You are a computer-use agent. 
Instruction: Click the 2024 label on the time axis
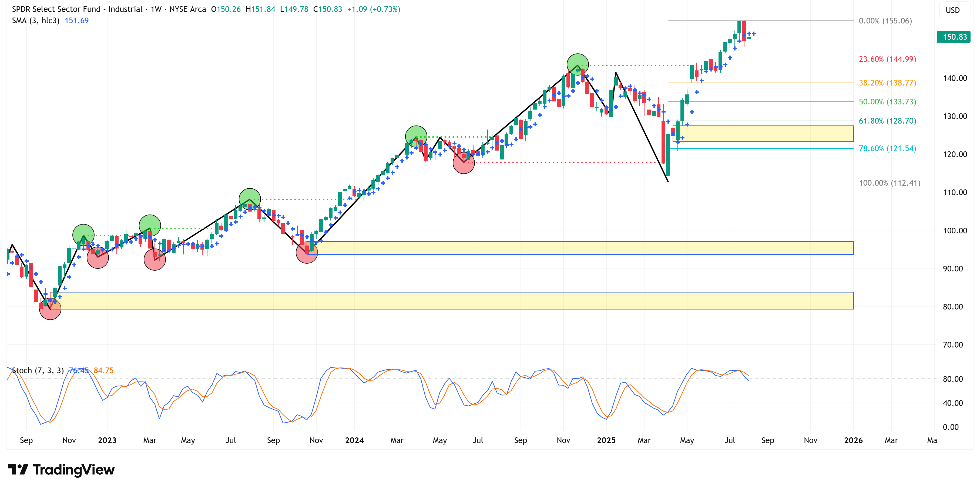354,440
